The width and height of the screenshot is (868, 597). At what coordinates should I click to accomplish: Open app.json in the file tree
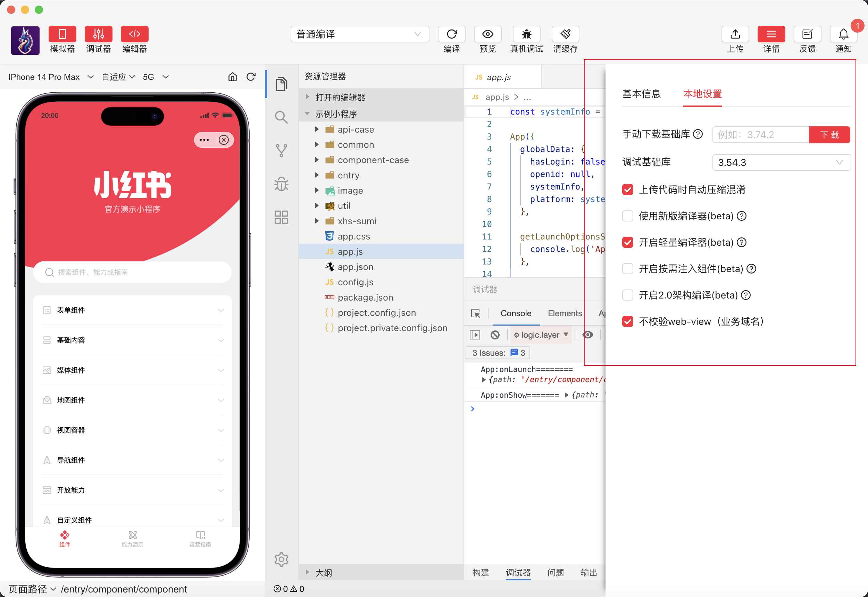[381, 267]
